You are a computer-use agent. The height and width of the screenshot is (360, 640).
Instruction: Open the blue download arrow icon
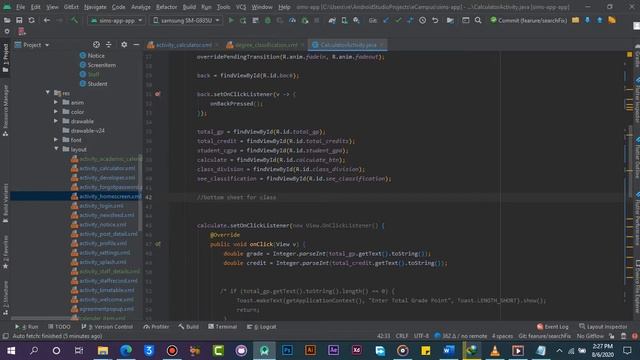point(587,20)
